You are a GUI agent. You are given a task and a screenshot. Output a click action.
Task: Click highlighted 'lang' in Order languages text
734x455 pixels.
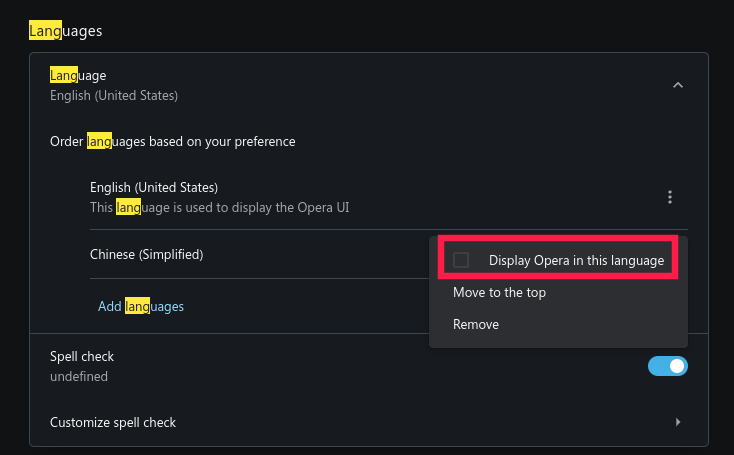click(99, 141)
